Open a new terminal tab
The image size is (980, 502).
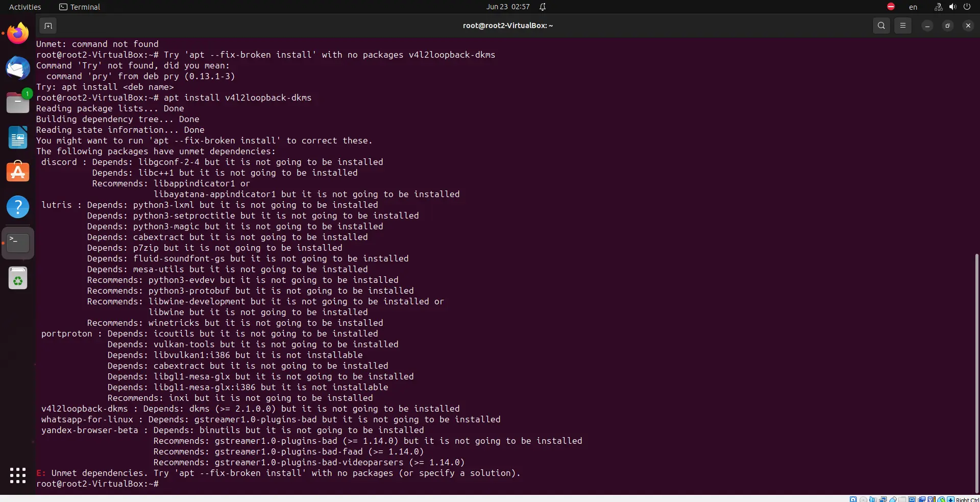[48, 26]
